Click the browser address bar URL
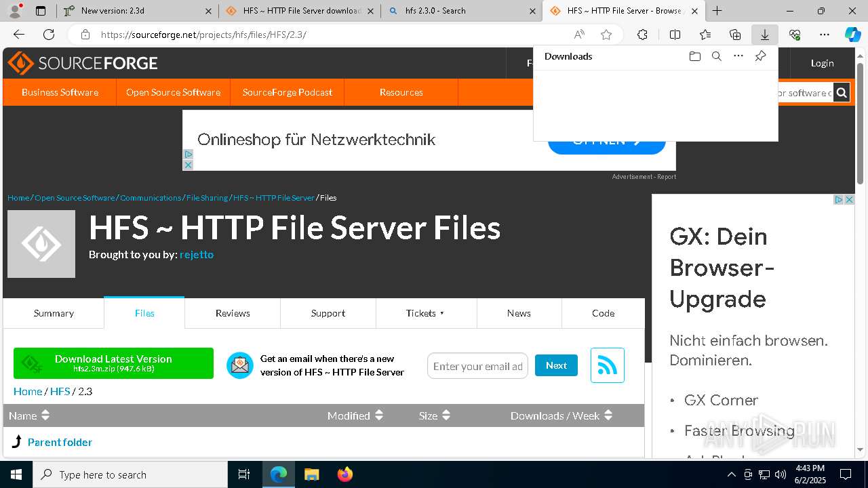 click(x=203, y=35)
